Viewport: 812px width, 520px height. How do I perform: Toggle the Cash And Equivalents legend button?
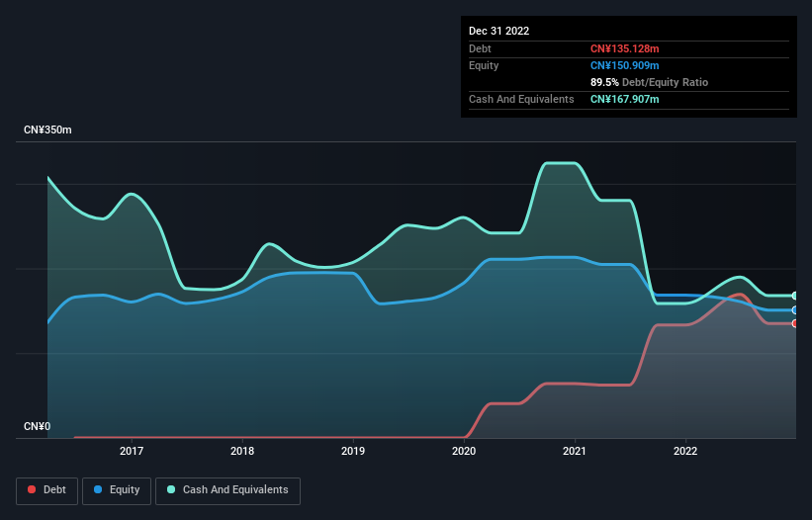227,490
